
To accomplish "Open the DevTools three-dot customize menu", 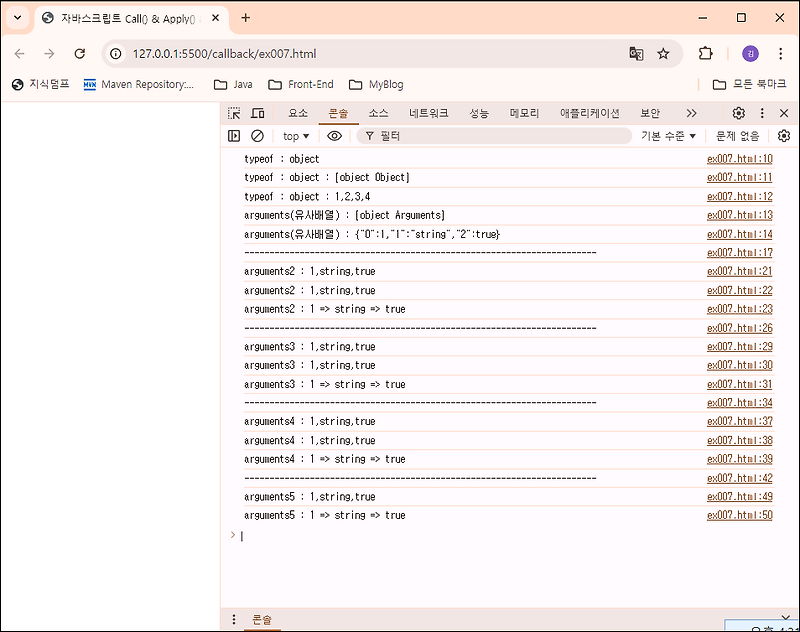I will coord(761,113).
